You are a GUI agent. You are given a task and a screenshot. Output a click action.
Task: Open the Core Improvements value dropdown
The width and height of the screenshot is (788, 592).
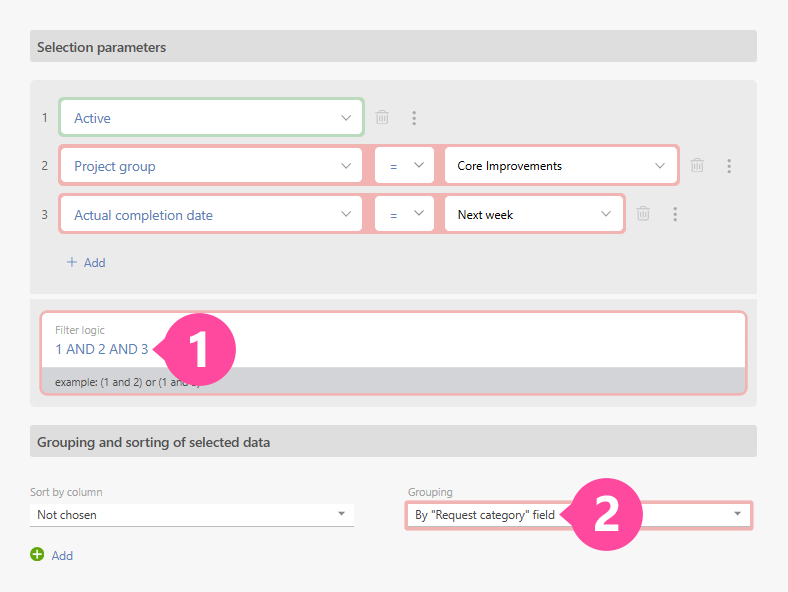560,166
